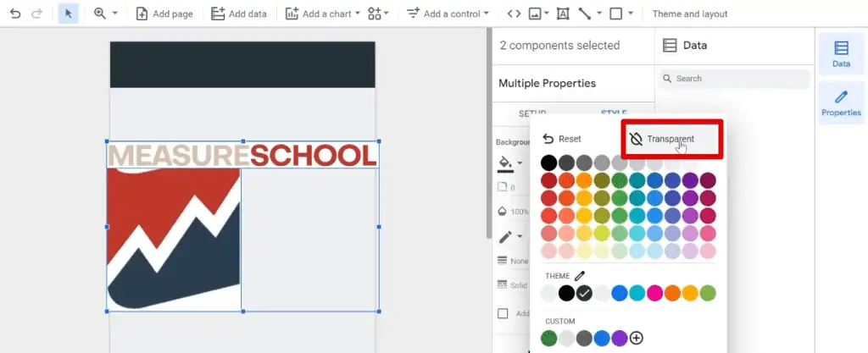Open community visualizations and components icon
The height and width of the screenshot is (353, 868).
375,14
